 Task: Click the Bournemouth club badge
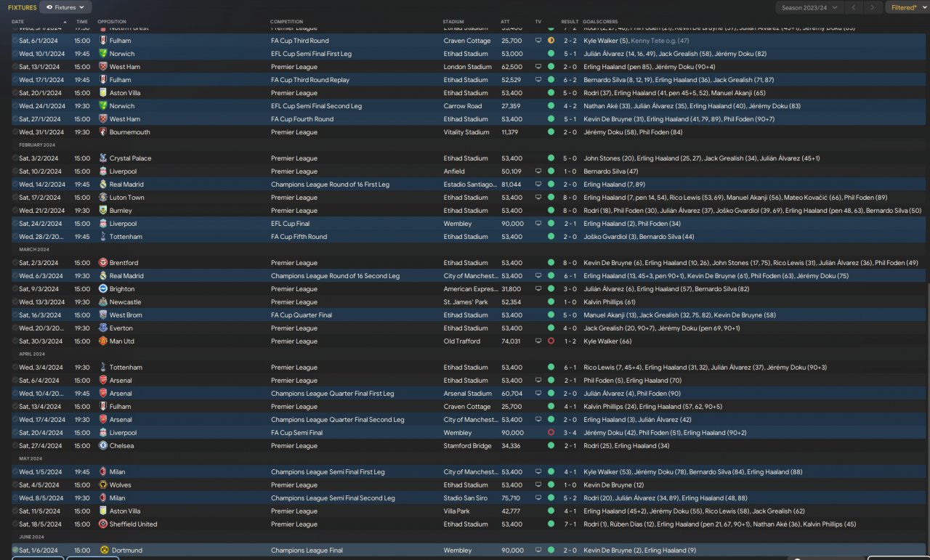click(102, 132)
